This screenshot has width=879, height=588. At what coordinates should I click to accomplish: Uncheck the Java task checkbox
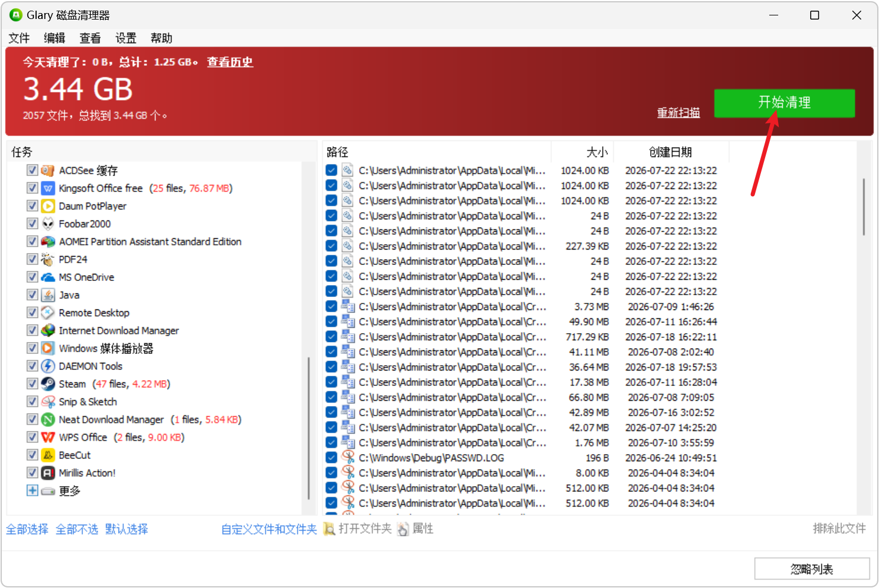33,295
